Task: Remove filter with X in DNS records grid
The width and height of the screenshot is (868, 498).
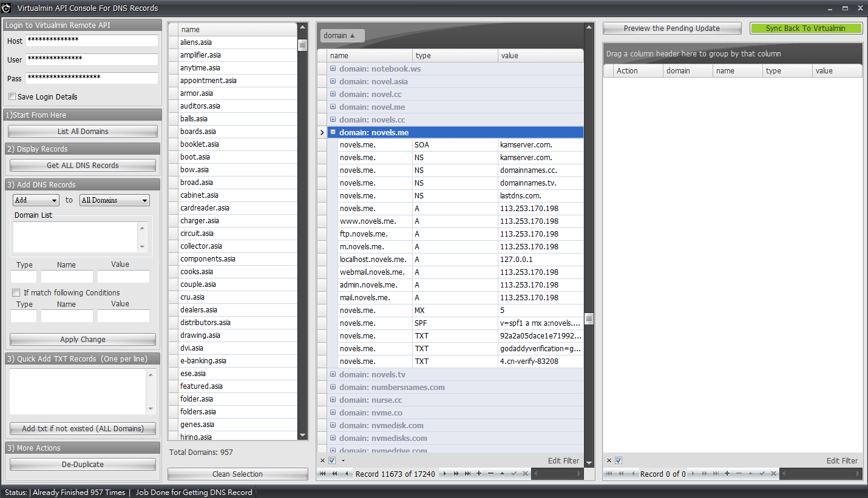Action: [322, 460]
